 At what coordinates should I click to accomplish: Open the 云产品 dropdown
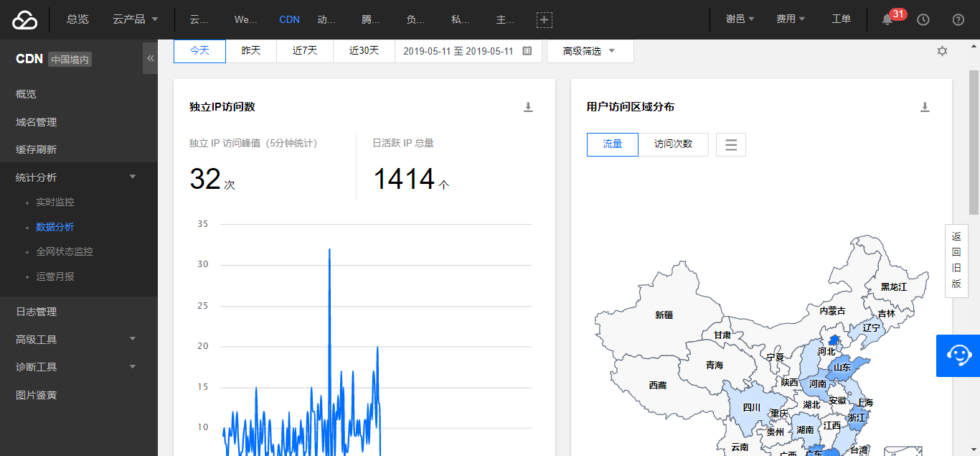(136, 19)
